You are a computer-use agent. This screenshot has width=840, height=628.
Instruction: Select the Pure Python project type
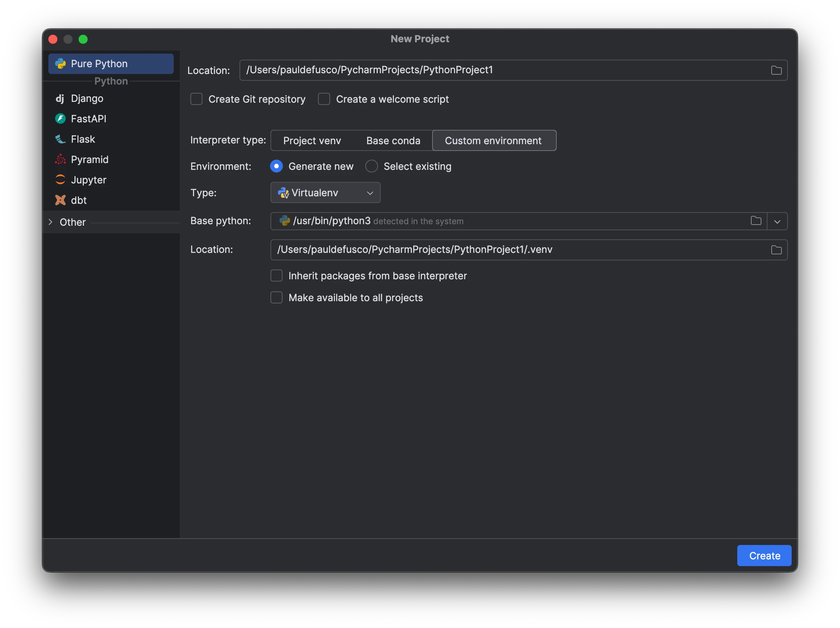point(111,64)
